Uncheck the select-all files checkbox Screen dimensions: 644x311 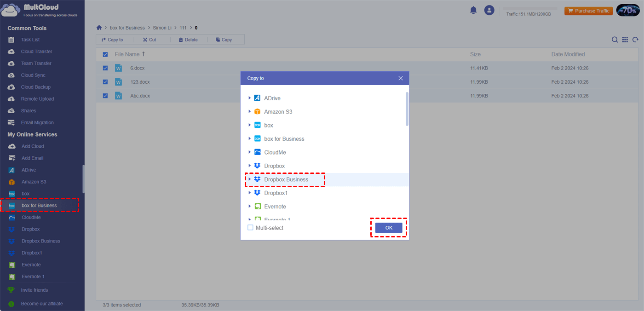pos(105,54)
